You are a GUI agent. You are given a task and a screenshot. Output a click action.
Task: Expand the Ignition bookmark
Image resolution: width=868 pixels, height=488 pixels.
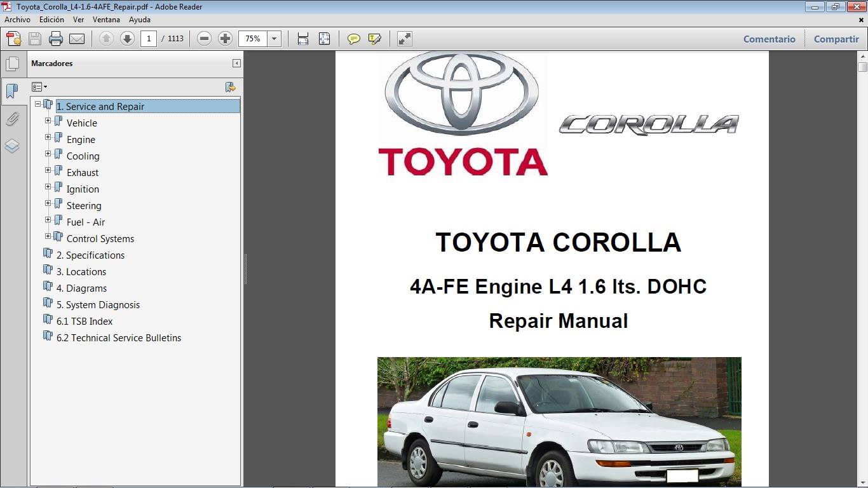point(48,187)
